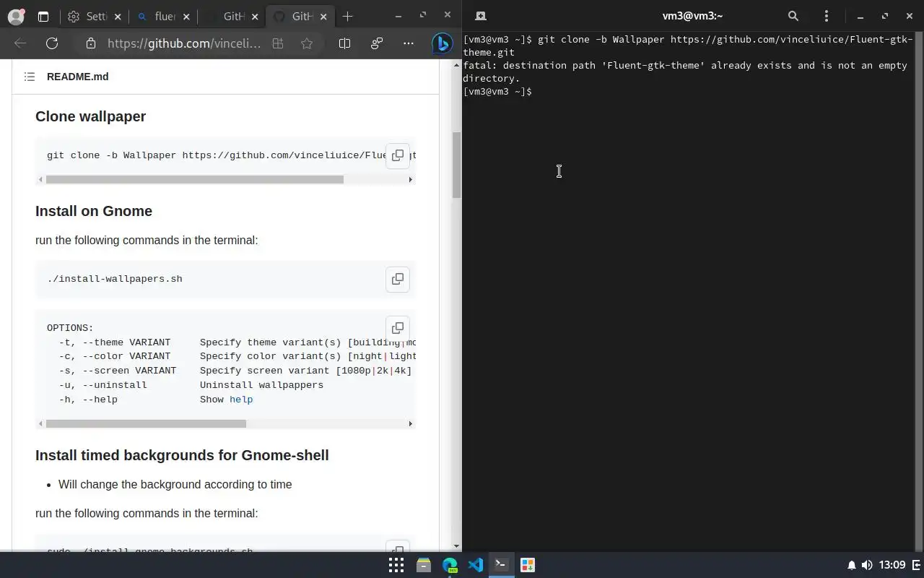Click the Install on Gnome heading
Viewport: 924px width, 578px height.
tap(94, 211)
